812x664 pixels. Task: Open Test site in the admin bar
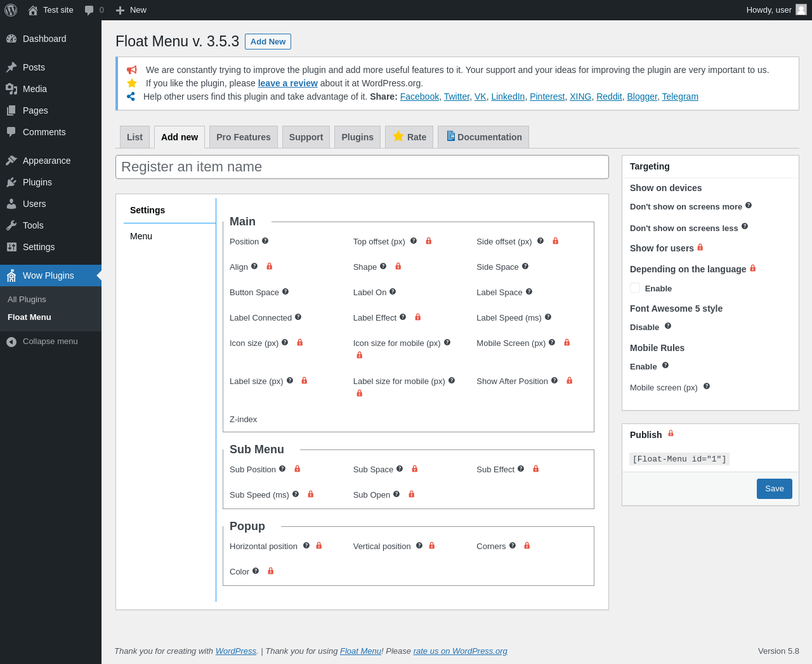point(51,10)
